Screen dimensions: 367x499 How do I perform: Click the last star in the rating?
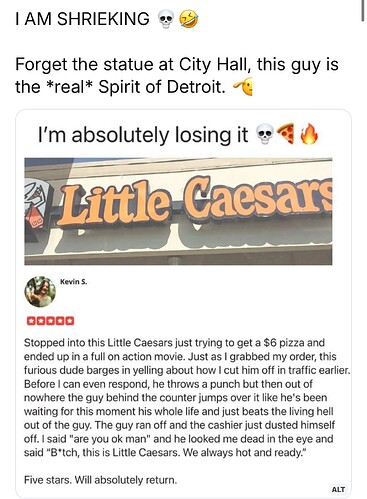coord(70,321)
